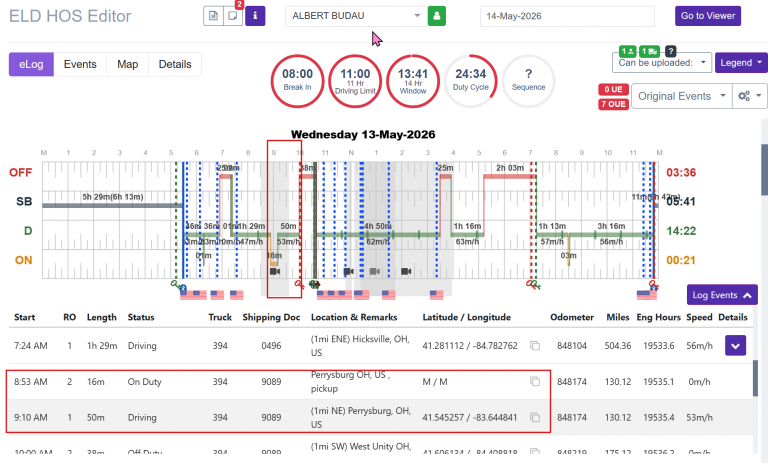The height and width of the screenshot is (463, 768).
Task: Click the 19535.4 engine hours value
Action: coord(659,417)
